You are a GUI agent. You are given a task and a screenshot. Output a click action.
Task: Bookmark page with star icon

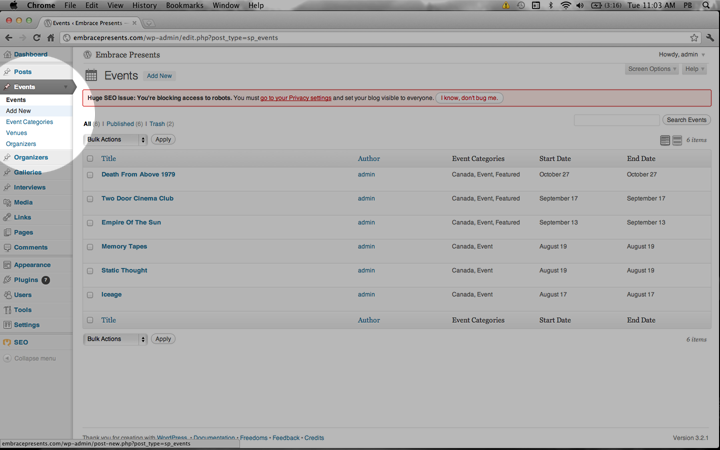pos(693,38)
